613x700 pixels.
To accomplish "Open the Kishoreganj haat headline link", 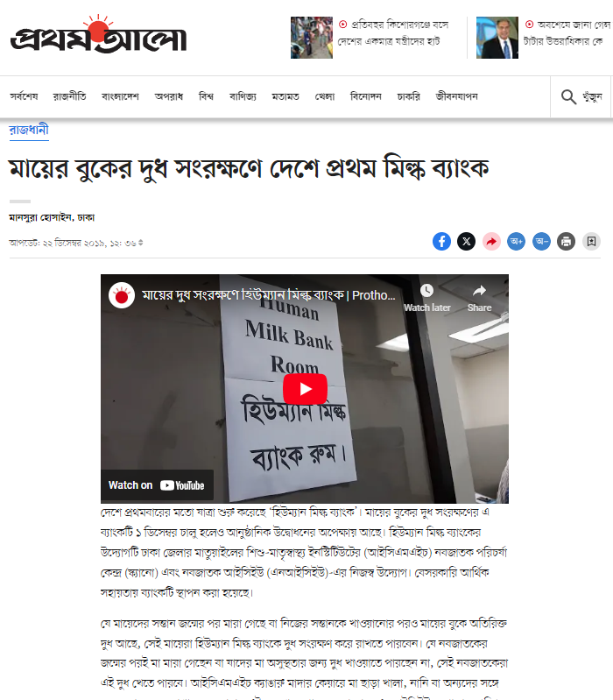I will point(393,32).
